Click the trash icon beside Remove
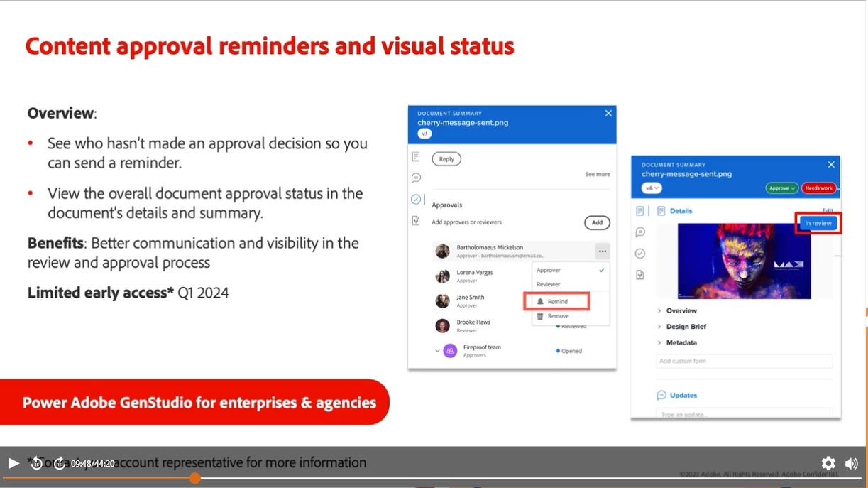The width and height of the screenshot is (868, 488). (540, 316)
